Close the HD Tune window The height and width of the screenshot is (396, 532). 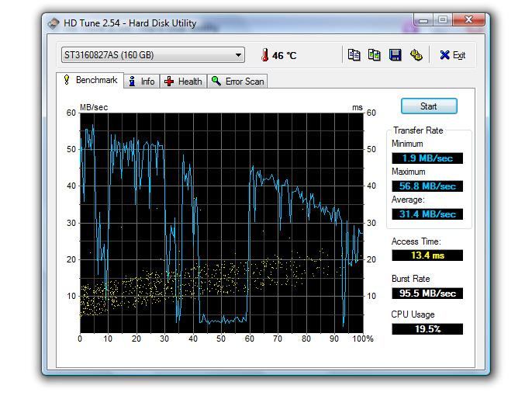coord(468,20)
